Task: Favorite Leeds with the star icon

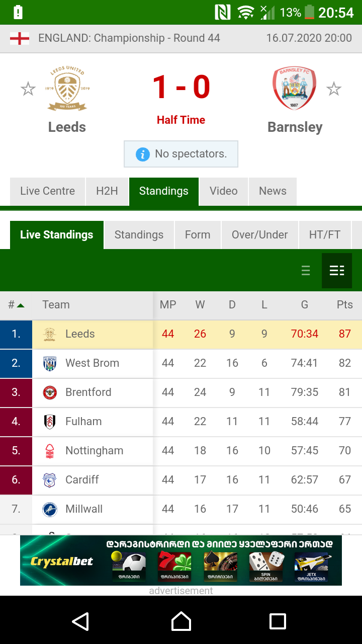Action: (x=28, y=89)
